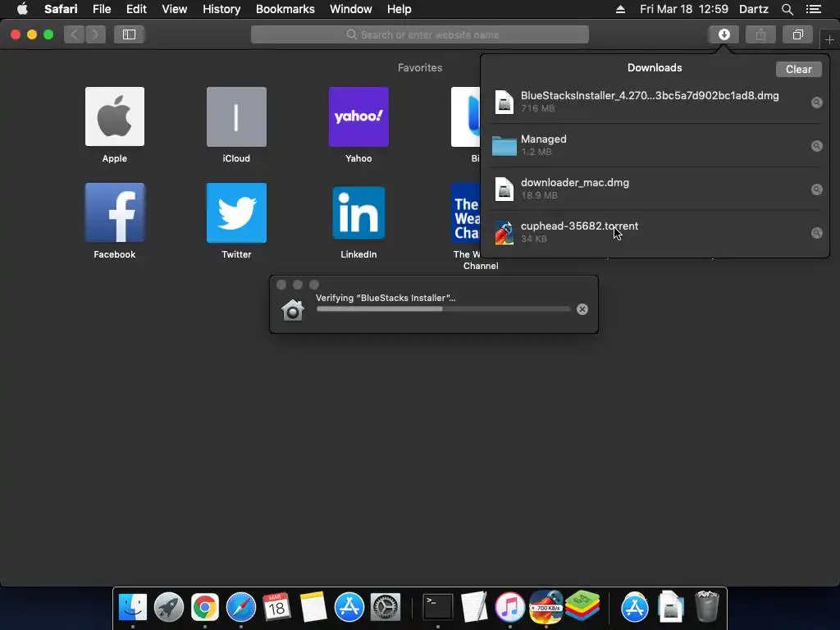This screenshot has height=630, width=840.
Task: Open Trash from the Dock
Action: (x=706, y=608)
